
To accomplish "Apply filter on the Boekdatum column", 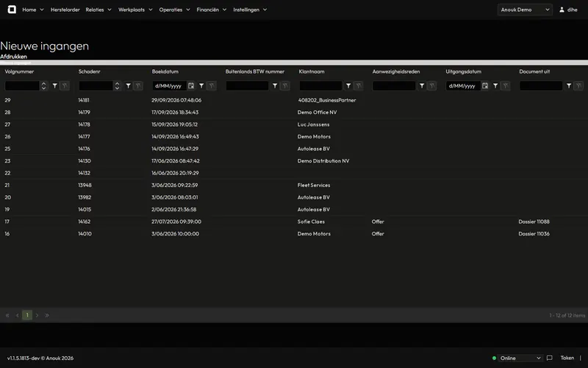I will [201, 86].
